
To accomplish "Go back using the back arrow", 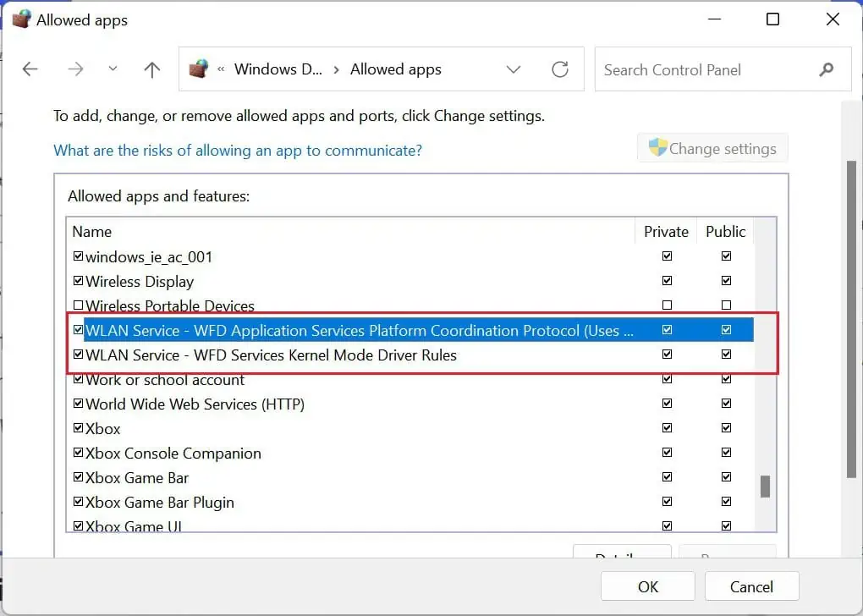I will tap(30, 69).
